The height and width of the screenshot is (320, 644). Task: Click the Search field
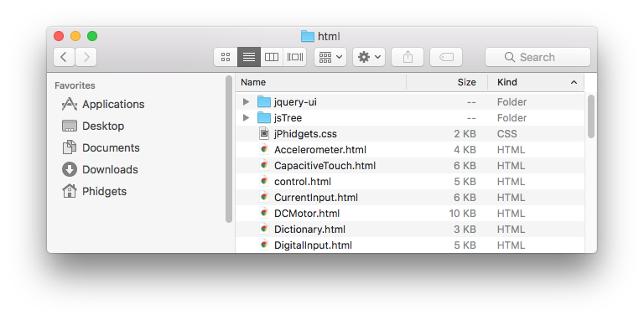point(538,57)
